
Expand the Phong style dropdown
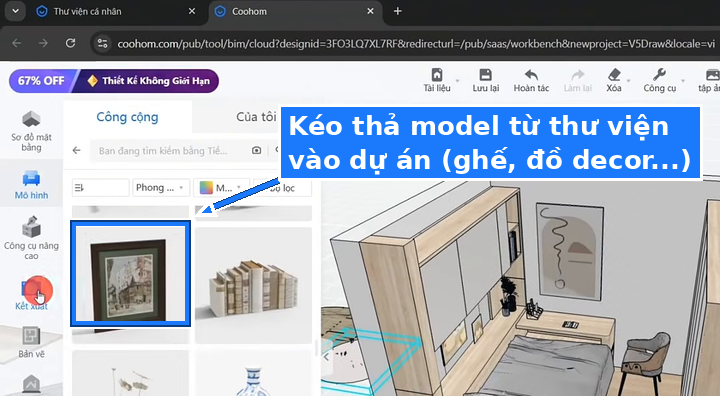161,187
